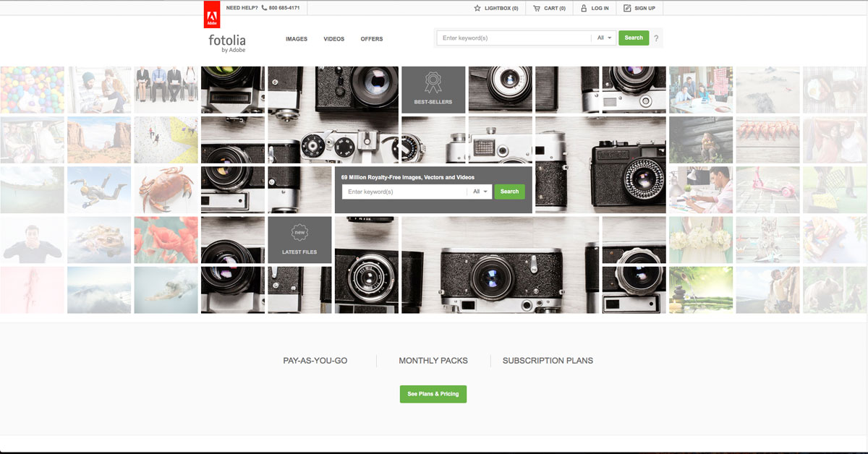Open the Images menu
This screenshot has height=454, width=868.
click(297, 39)
